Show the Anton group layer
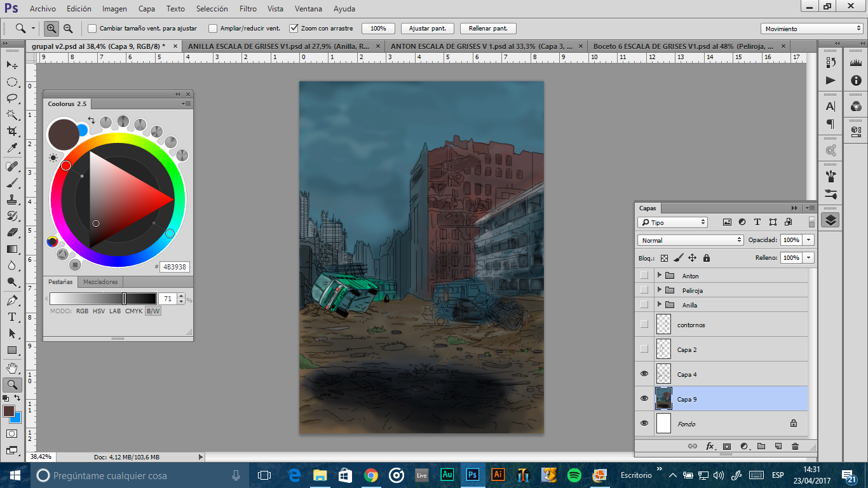868x488 pixels. click(x=644, y=276)
